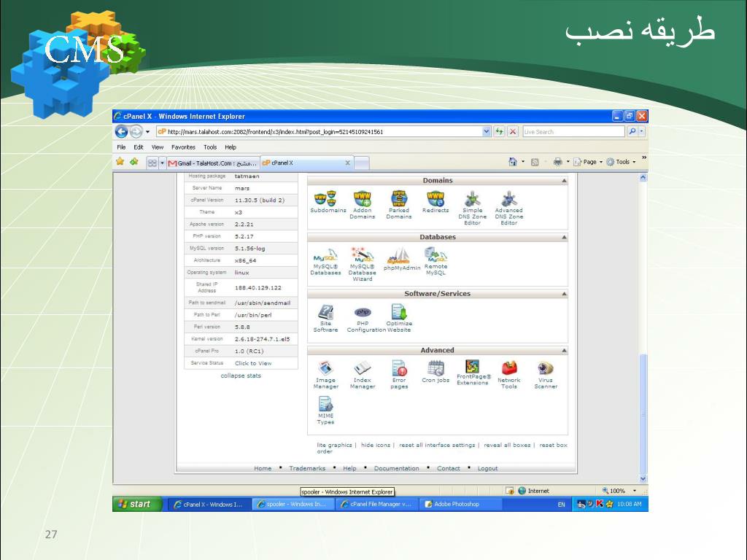The height and width of the screenshot is (560, 747).
Task: Click the browser Back arrow button
Action: 122,131
